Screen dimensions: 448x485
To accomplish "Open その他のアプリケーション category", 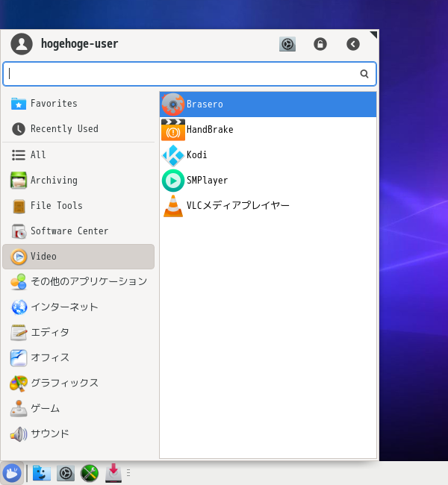I will 78,282.
